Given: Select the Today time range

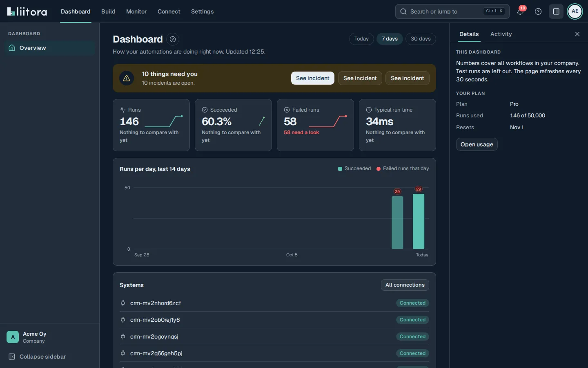Looking at the screenshot, I should (361, 39).
